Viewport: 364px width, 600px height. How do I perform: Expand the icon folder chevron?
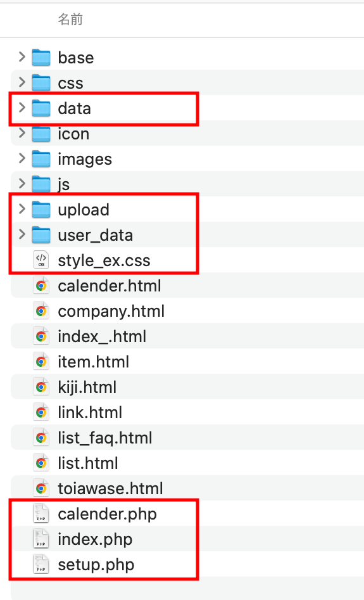(22, 133)
